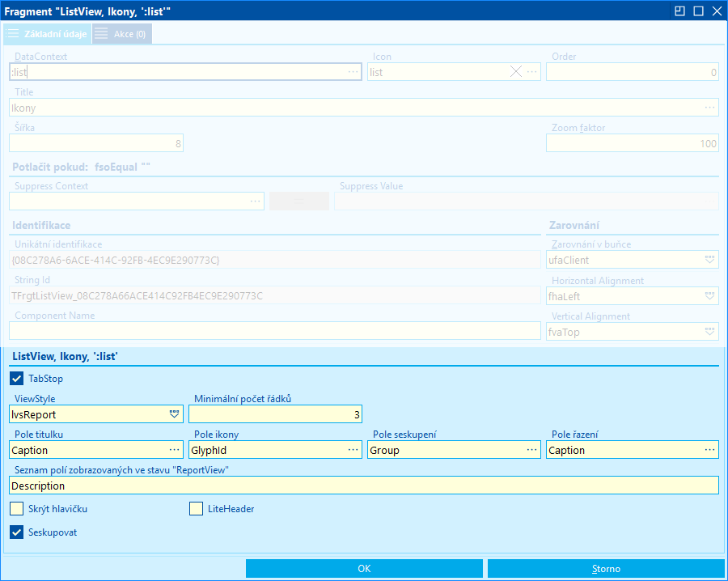Toggle the TabStop checkbox

(x=17, y=379)
